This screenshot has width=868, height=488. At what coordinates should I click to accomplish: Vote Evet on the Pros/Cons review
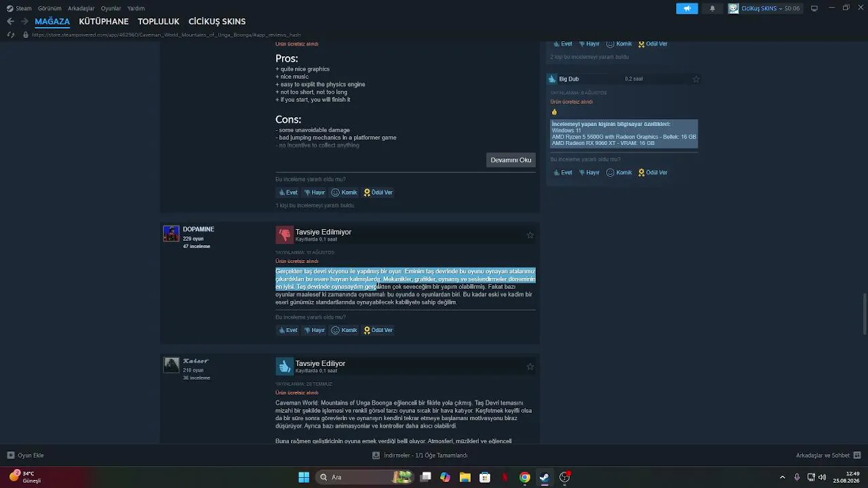click(288, 192)
